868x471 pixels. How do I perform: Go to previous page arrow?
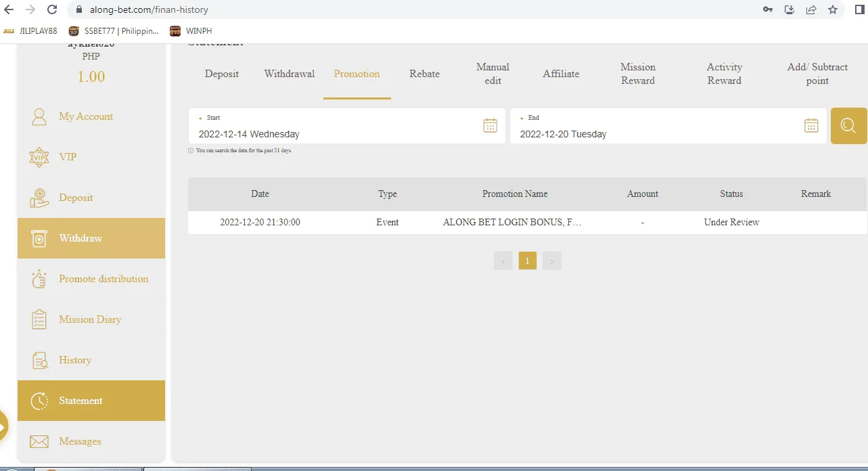(503, 261)
